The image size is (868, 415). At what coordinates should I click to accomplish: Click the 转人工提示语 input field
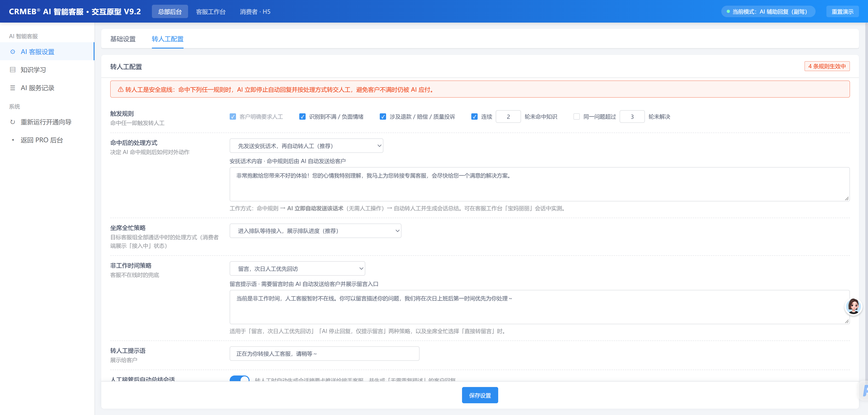(325, 353)
